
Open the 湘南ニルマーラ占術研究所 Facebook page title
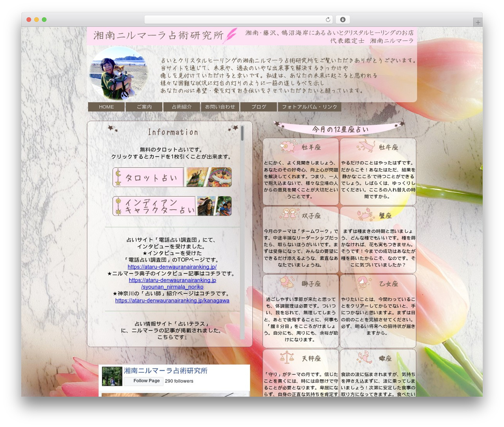point(165,371)
